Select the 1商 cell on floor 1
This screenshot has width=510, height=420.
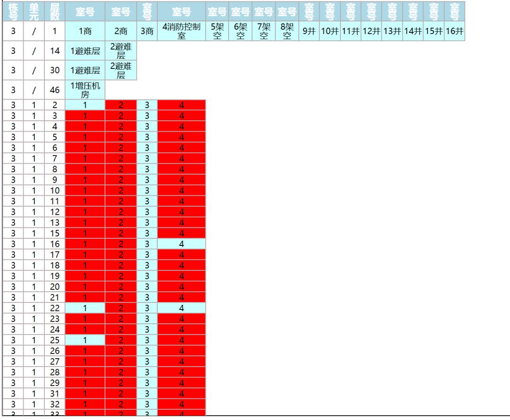coord(85,31)
